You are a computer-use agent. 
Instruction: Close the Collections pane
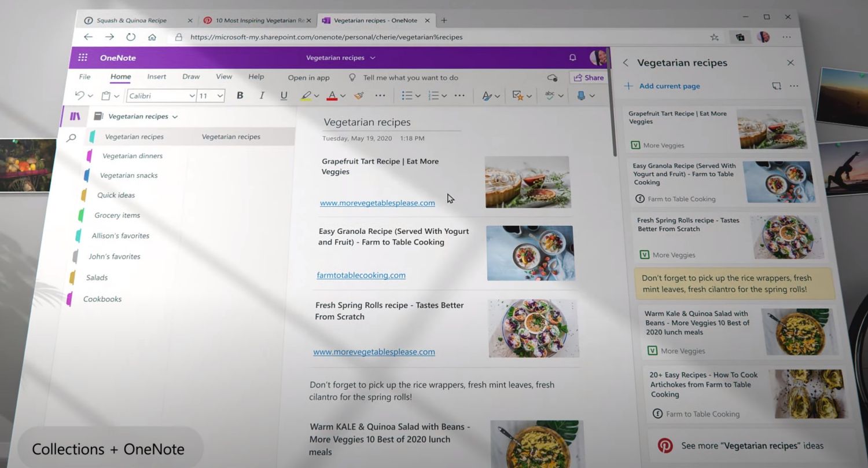pyautogui.click(x=790, y=63)
